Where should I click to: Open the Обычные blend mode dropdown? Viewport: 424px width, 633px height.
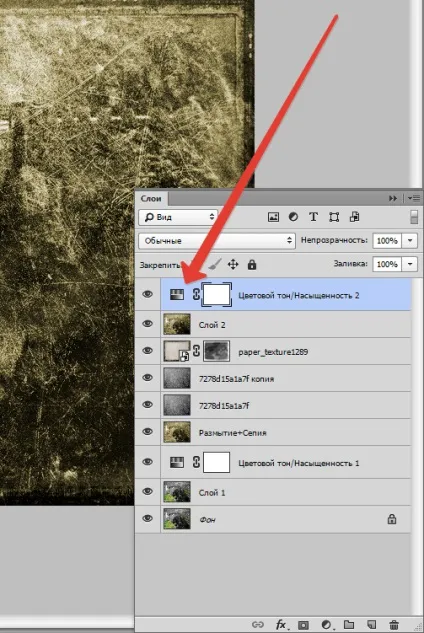point(217,241)
